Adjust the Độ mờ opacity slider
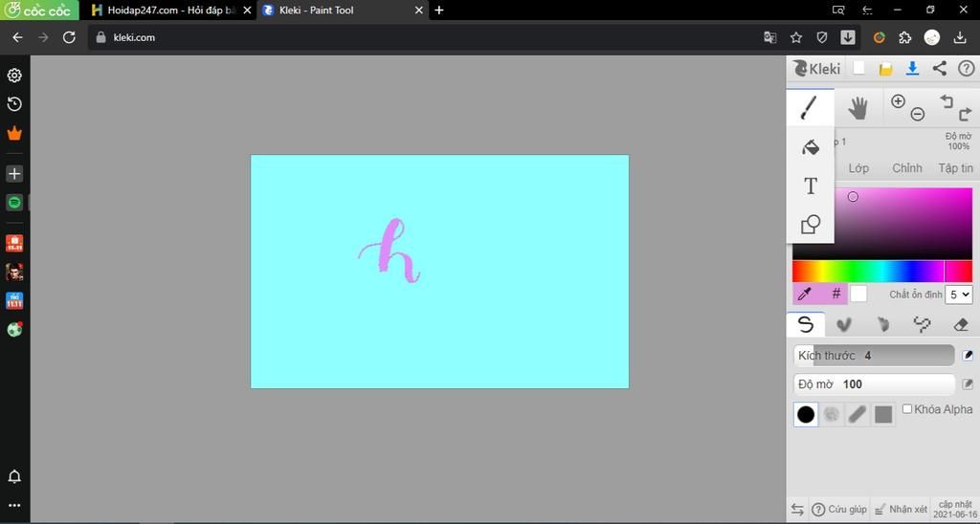This screenshot has height=524, width=980. [874, 384]
